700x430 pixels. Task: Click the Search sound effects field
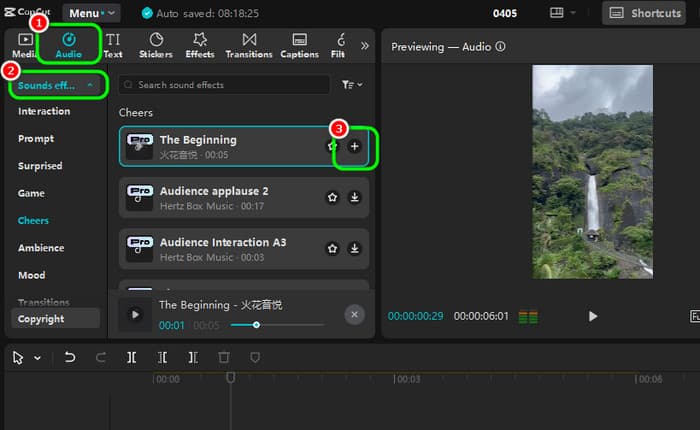pyautogui.click(x=224, y=85)
